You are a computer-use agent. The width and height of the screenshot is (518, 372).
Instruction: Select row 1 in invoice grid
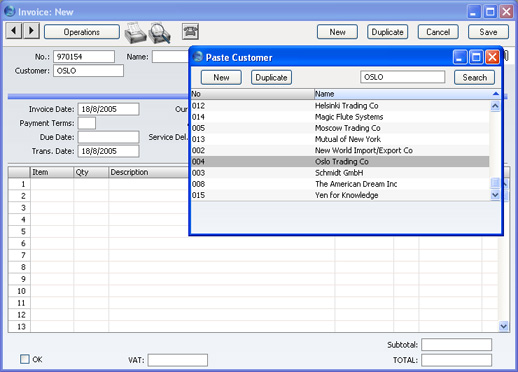tap(19, 184)
